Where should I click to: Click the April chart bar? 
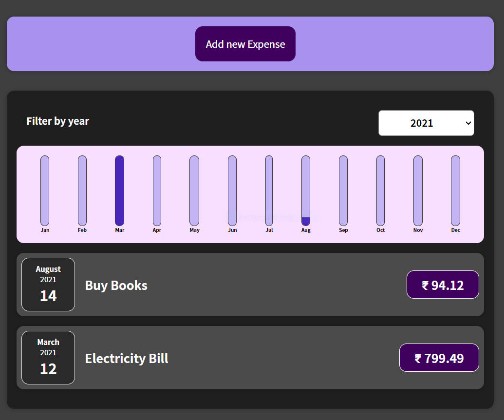[157, 191]
